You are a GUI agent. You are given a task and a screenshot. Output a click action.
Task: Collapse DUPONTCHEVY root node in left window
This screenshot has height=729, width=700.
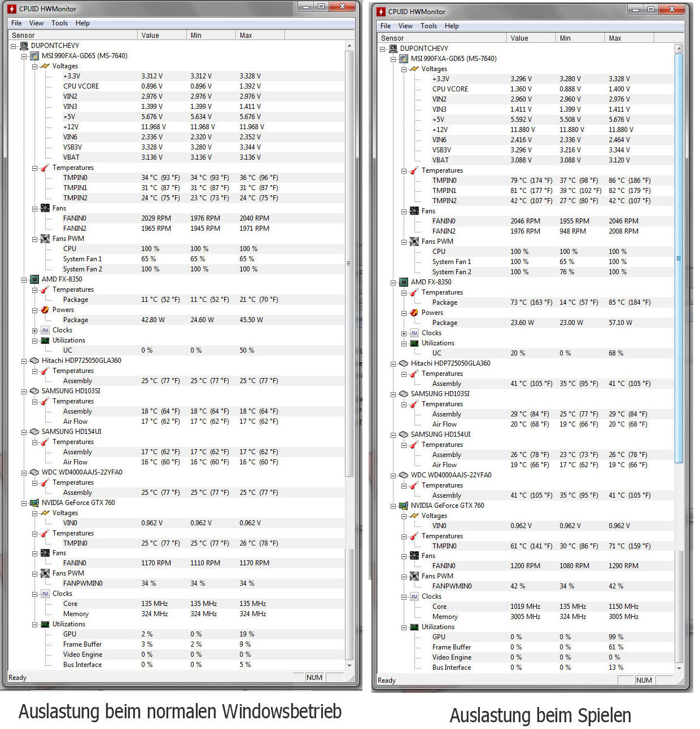click(13, 46)
